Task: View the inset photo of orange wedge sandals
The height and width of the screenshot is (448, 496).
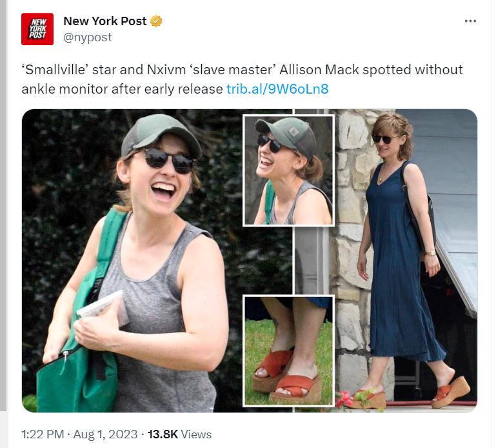Action: (288, 351)
